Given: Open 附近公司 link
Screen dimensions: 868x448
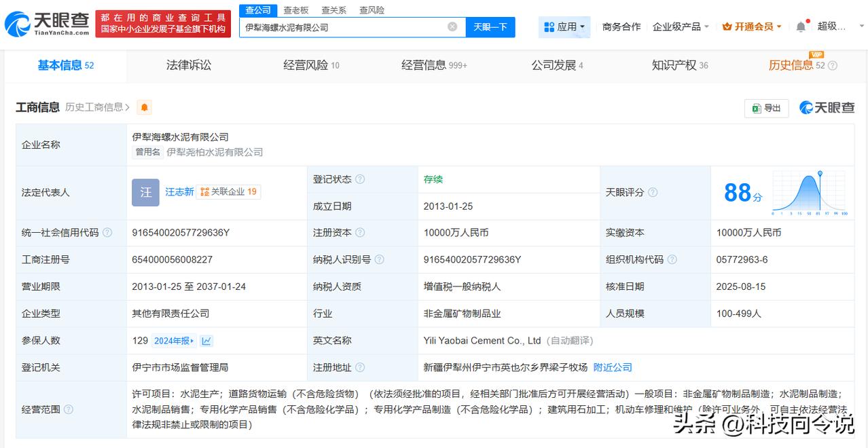Looking at the screenshot, I should click(x=613, y=367).
